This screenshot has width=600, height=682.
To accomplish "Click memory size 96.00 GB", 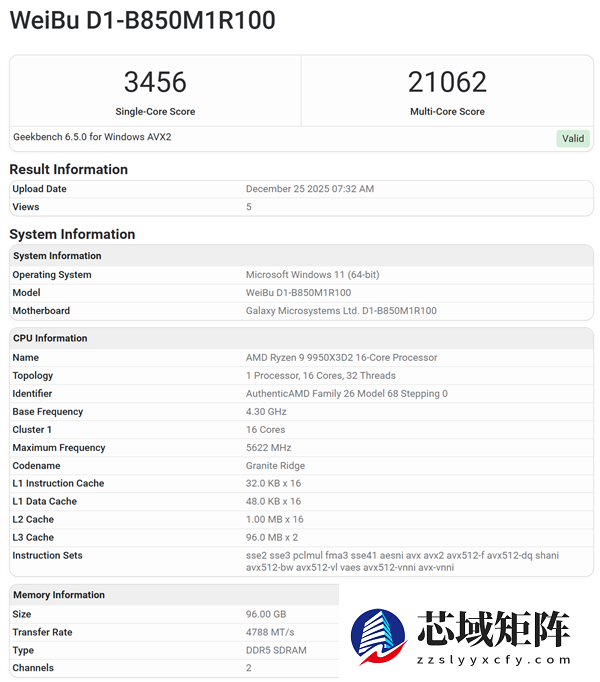I will 266,614.
